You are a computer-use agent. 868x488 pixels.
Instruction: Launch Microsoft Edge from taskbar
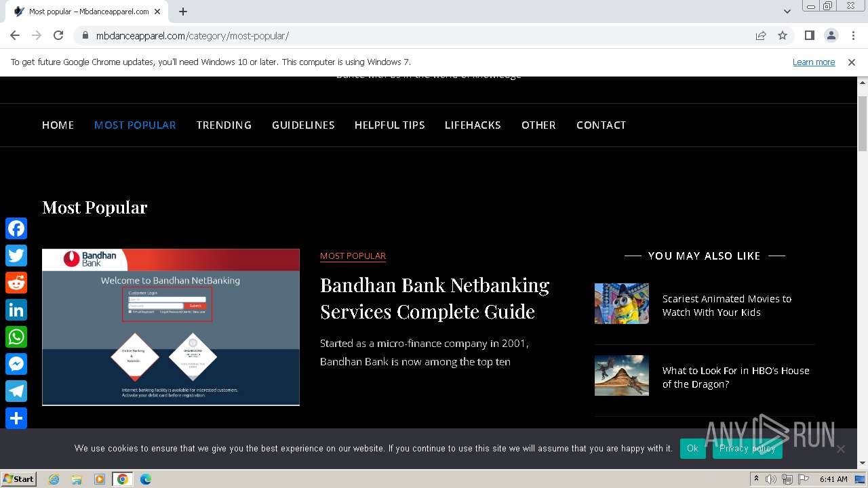tap(146, 479)
